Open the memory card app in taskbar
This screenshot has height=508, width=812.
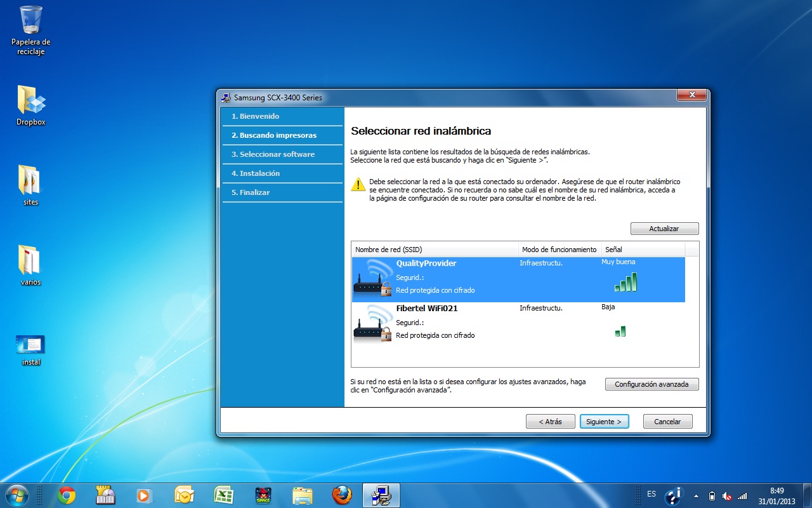[x=105, y=495]
